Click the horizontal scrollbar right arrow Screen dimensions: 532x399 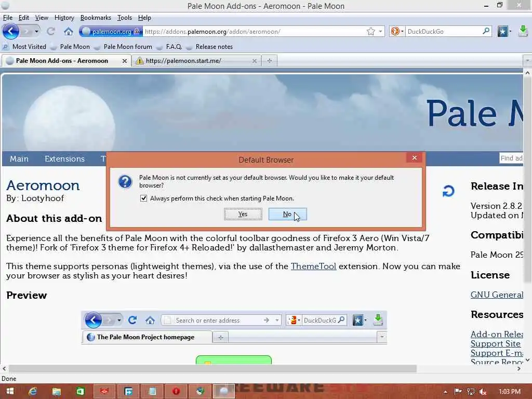point(519,368)
